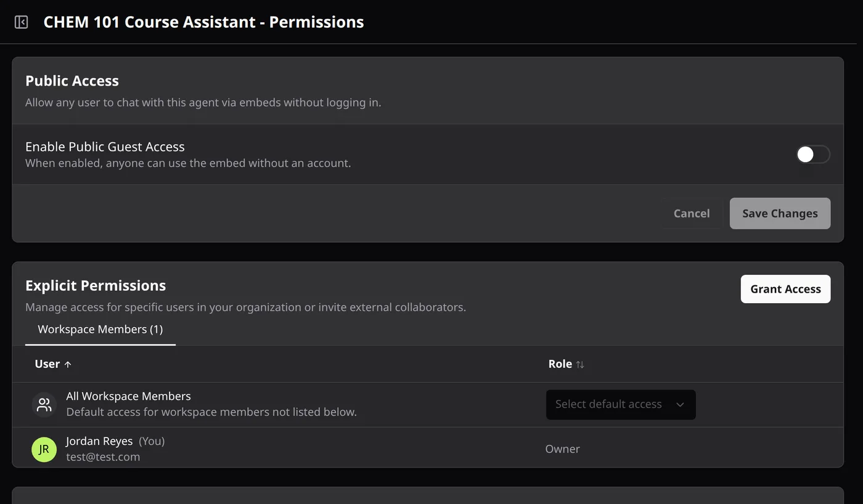
Task: Click the Owner role label
Action: tap(563, 449)
